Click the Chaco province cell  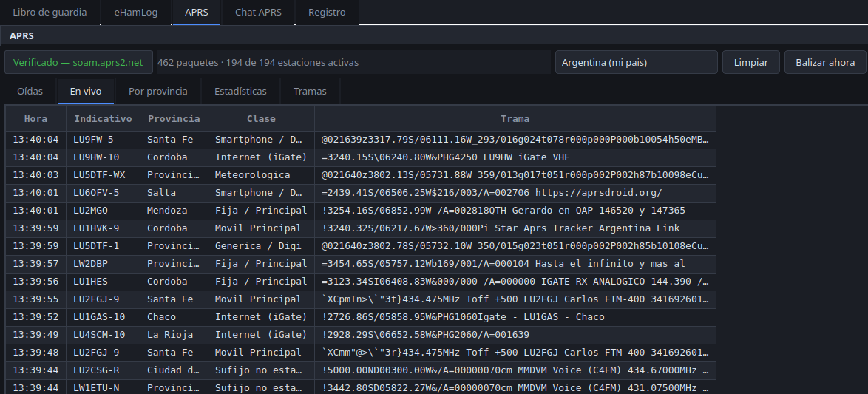174,316
